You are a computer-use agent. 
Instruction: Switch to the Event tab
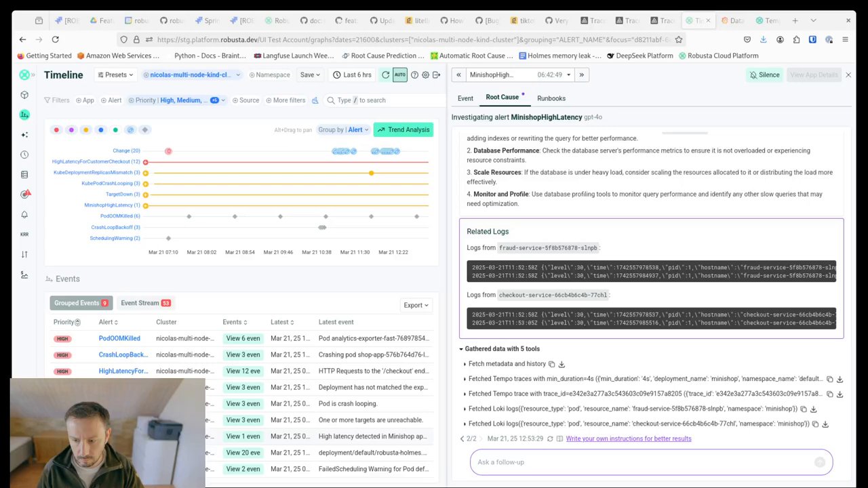pos(465,98)
